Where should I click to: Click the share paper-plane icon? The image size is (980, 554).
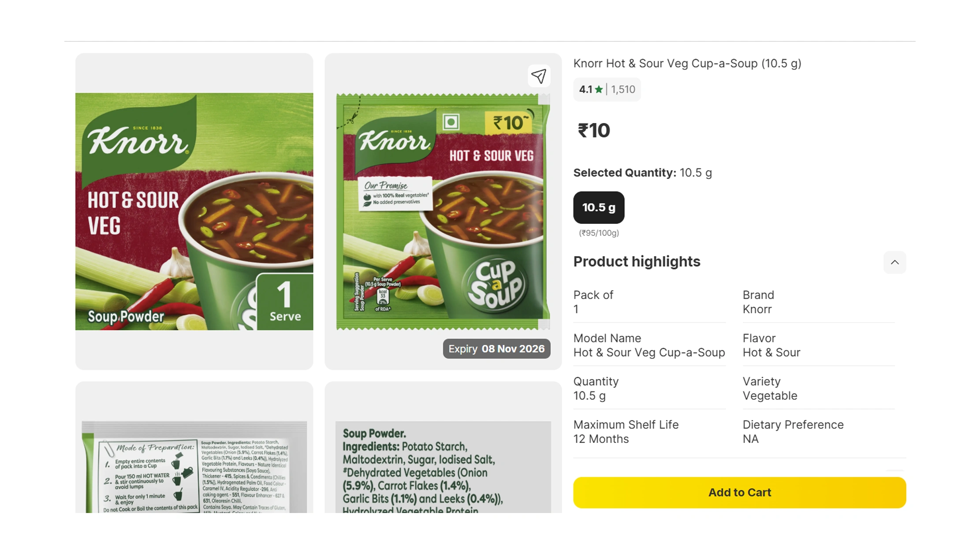[x=539, y=76]
